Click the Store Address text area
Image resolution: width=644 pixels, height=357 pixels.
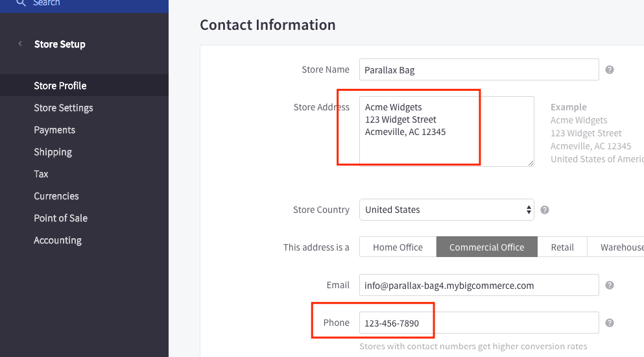pyautogui.click(x=446, y=131)
